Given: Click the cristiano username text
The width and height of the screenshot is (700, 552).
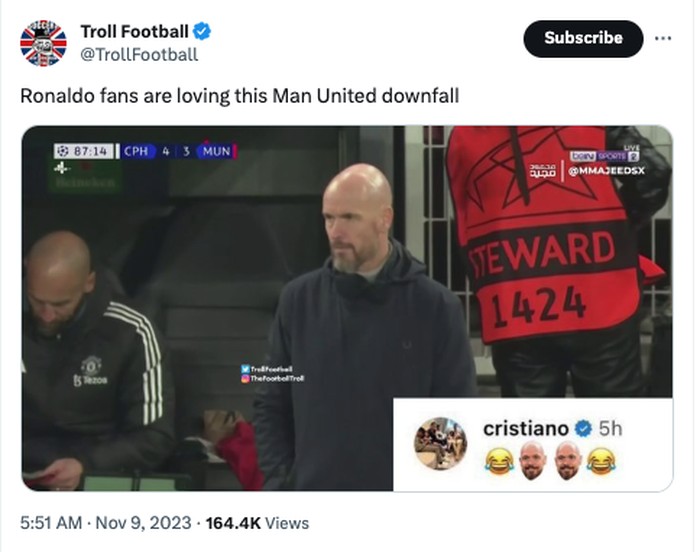Looking at the screenshot, I should click(525, 429).
